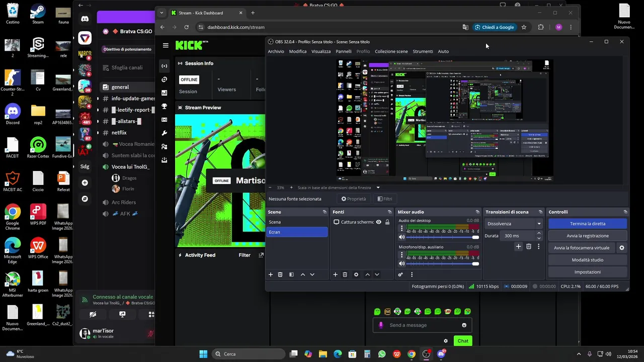Image resolution: width=644 pixels, height=362 pixels.
Task: Move source up arrow in Fonti panel
Action: tap(367, 275)
